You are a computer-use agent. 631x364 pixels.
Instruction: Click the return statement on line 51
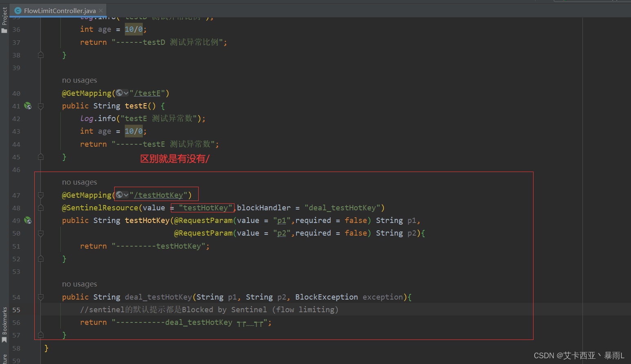tap(145, 246)
